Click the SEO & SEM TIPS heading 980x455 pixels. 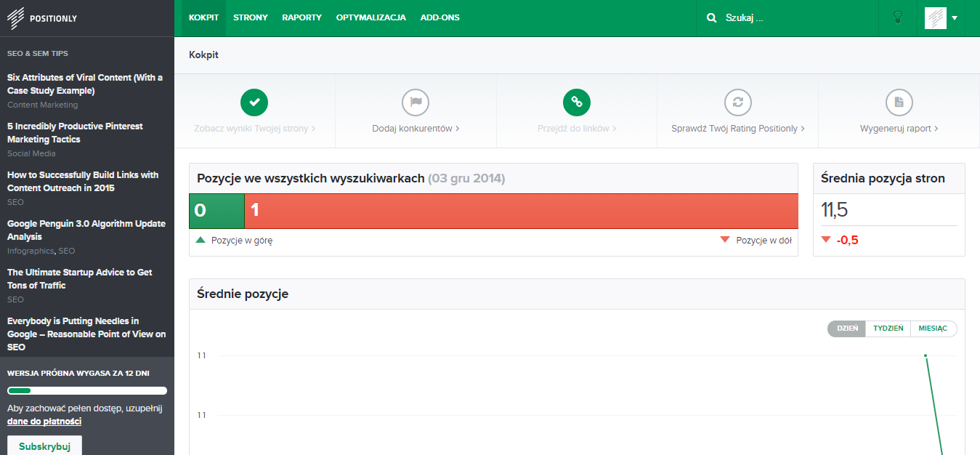(x=38, y=53)
